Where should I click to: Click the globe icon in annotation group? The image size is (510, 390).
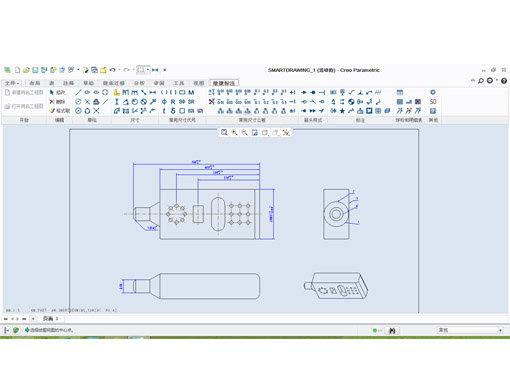tap(351, 102)
